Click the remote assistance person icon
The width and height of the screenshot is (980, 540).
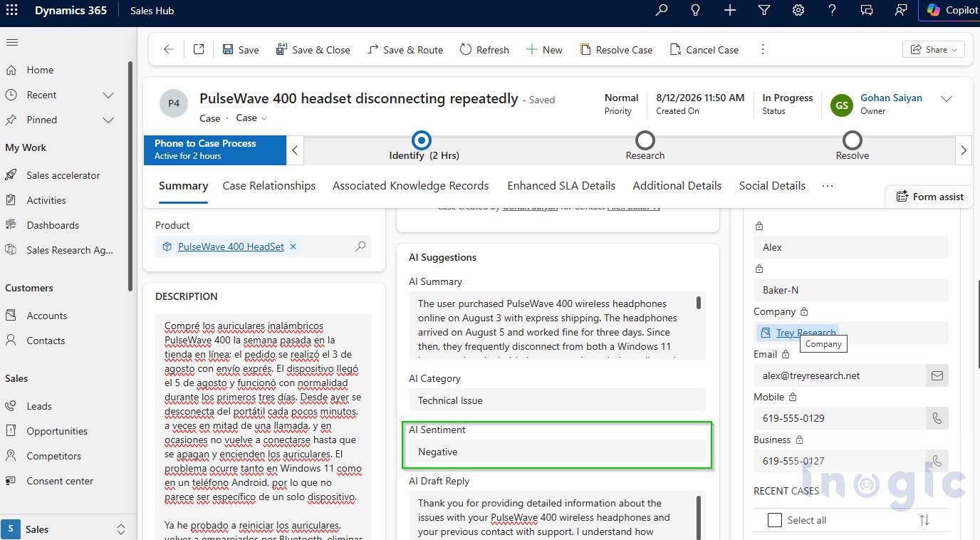pos(901,10)
